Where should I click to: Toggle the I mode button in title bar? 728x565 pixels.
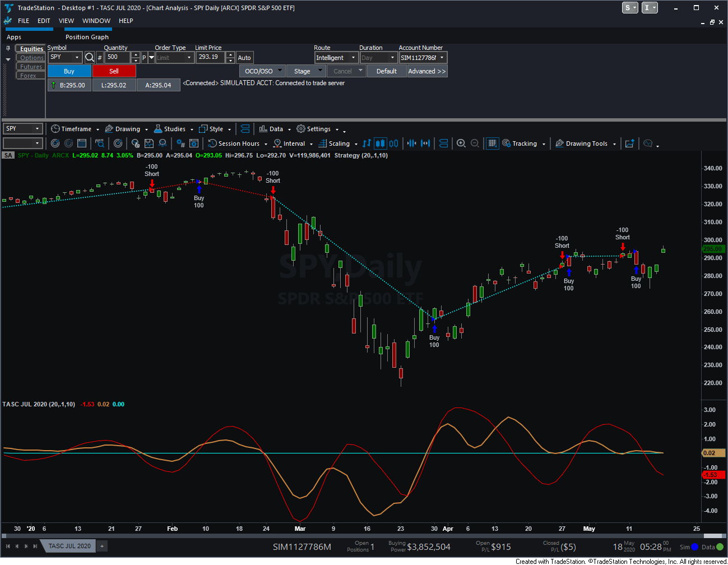650,8
